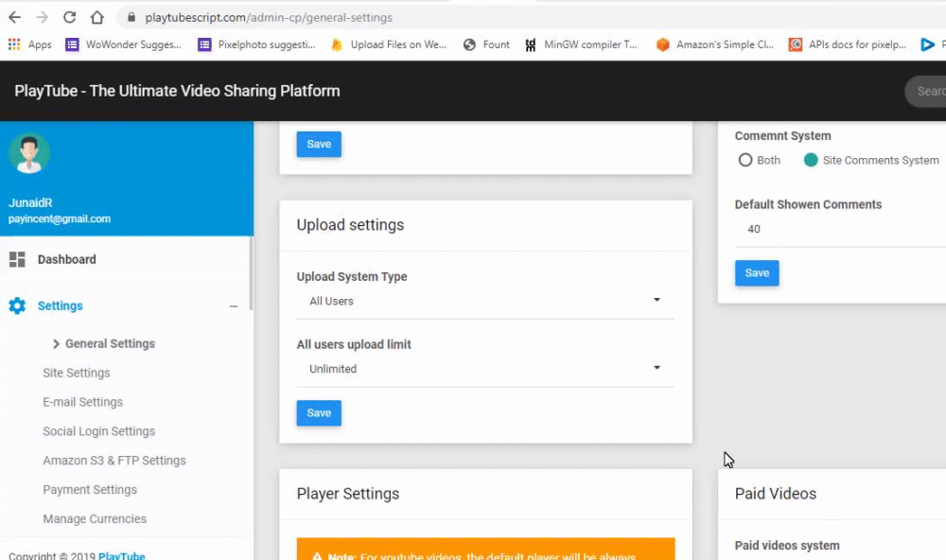Open E-mail Settings in sidebar
Screen dimensions: 946x560
[x=82, y=402]
